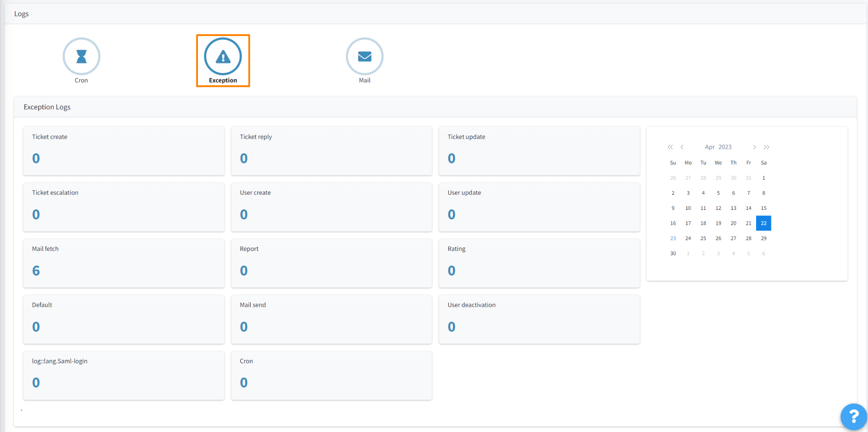Open the Ticket escalation log card

click(x=123, y=207)
